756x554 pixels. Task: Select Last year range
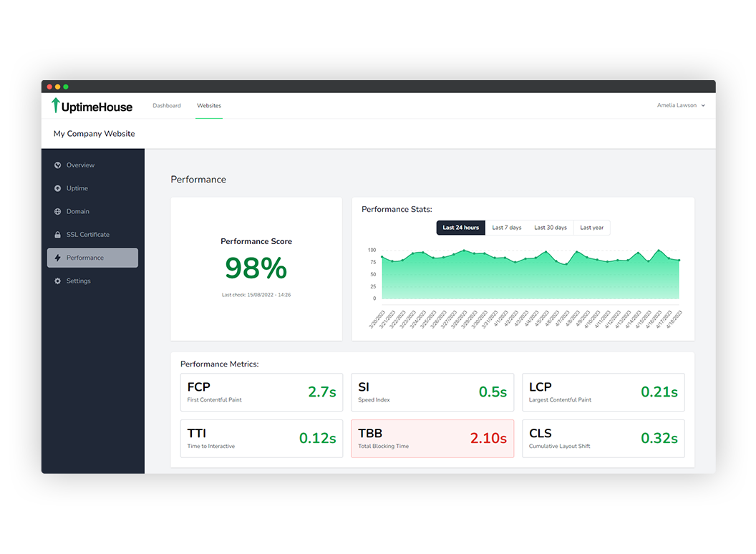pyautogui.click(x=591, y=228)
